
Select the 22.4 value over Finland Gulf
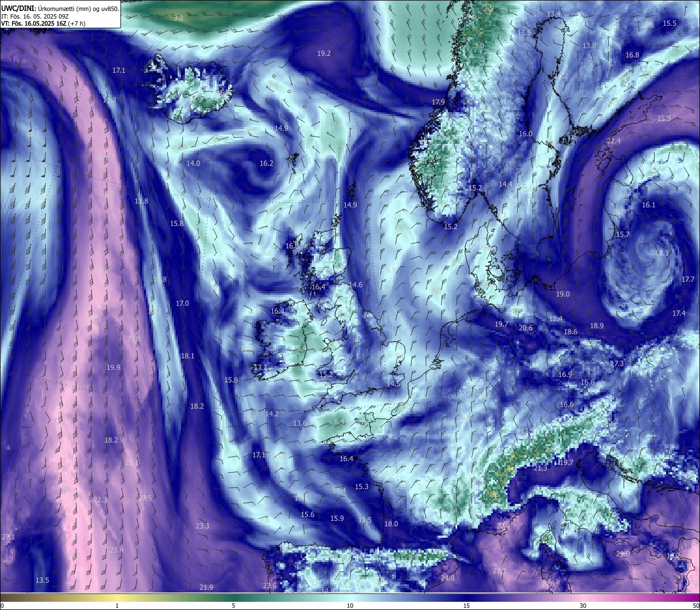coord(614,141)
